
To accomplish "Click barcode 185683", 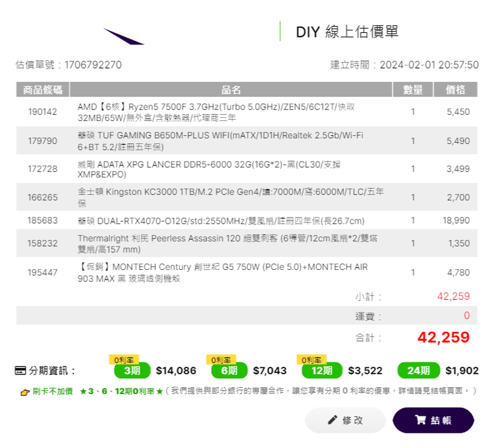I will click(x=42, y=221).
